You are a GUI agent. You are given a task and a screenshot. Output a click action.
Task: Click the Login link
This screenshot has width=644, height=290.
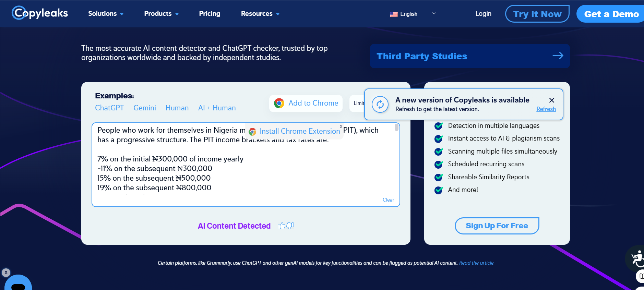pos(483,13)
